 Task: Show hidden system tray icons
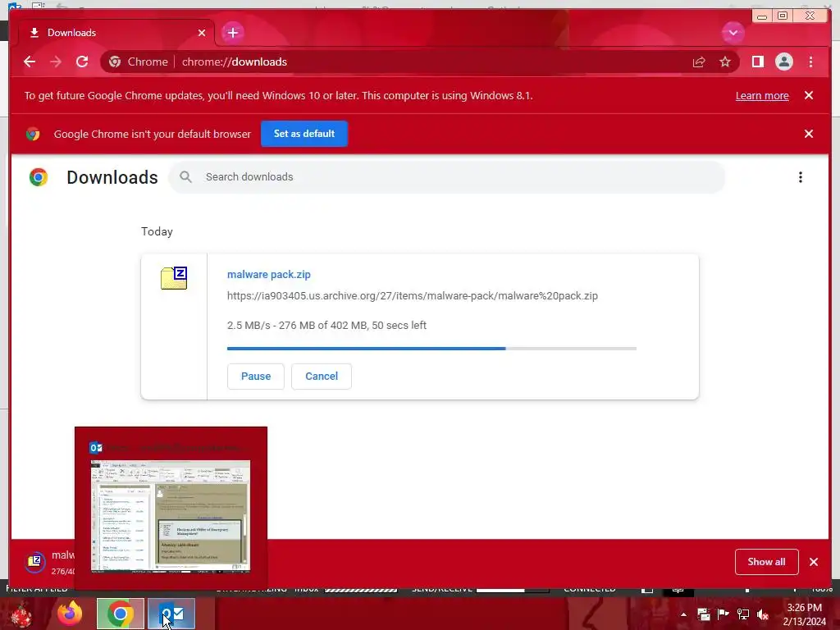pyautogui.click(x=683, y=614)
